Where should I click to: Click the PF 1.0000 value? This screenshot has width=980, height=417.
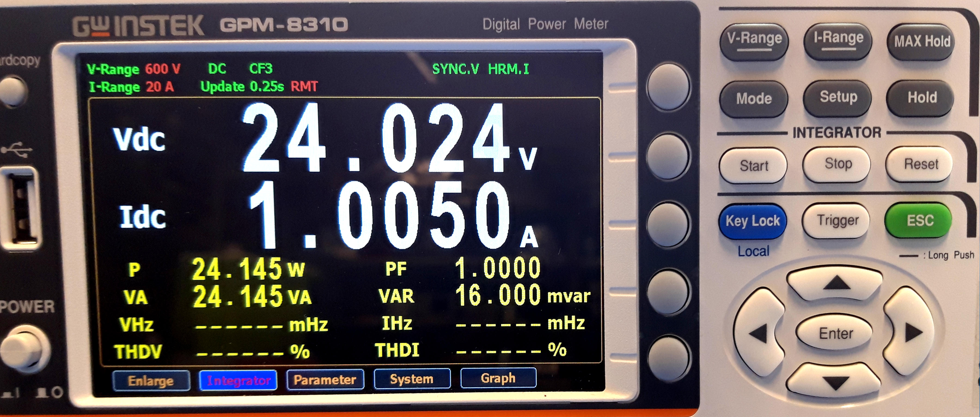point(498,268)
